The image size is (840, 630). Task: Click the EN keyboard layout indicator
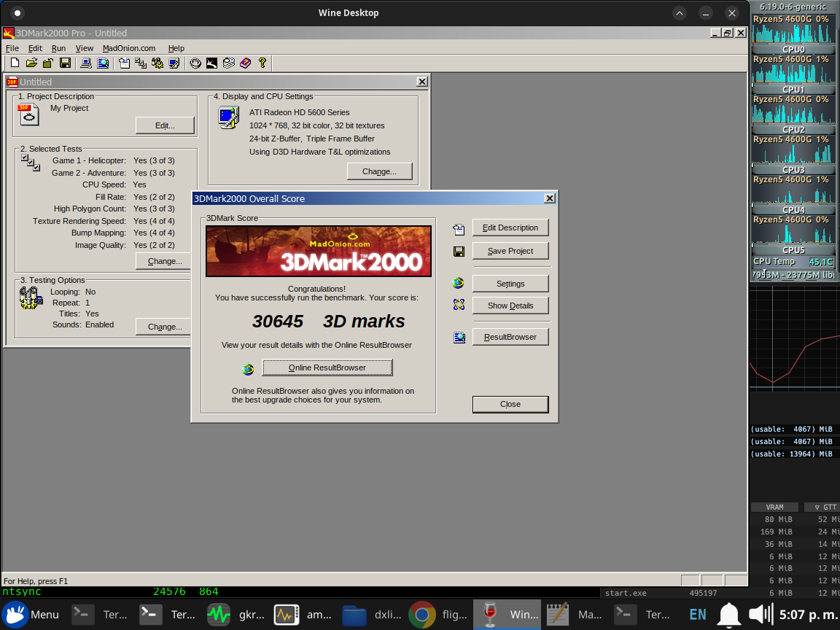pyautogui.click(x=698, y=615)
